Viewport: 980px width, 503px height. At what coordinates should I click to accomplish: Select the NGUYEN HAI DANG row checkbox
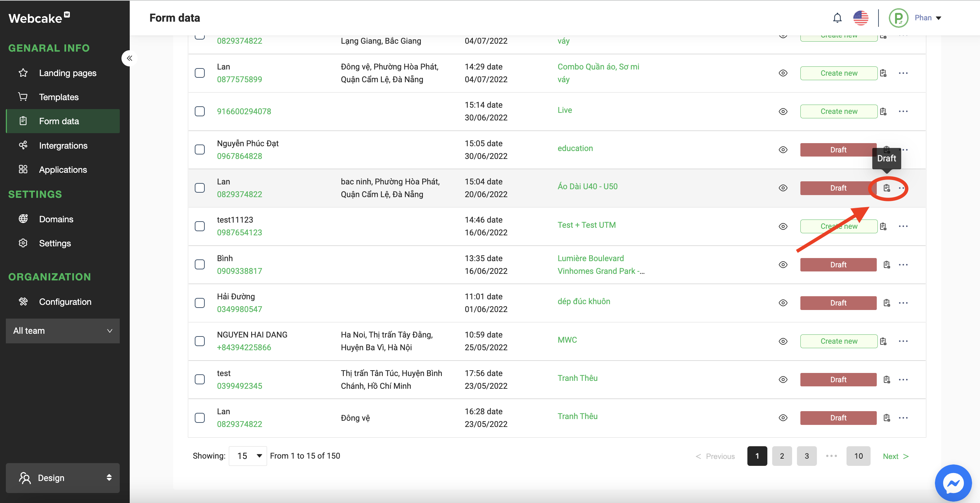coord(200,341)
